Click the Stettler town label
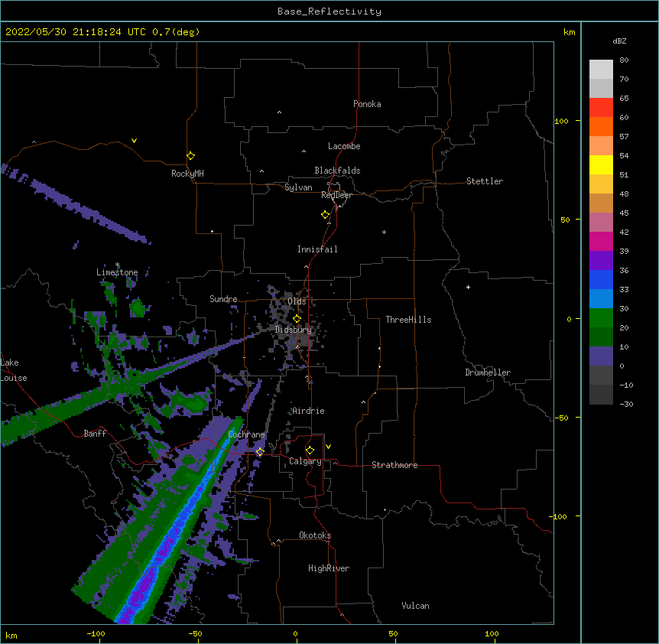The width and height of the screenshot is (659, 644). coord(484,181)
